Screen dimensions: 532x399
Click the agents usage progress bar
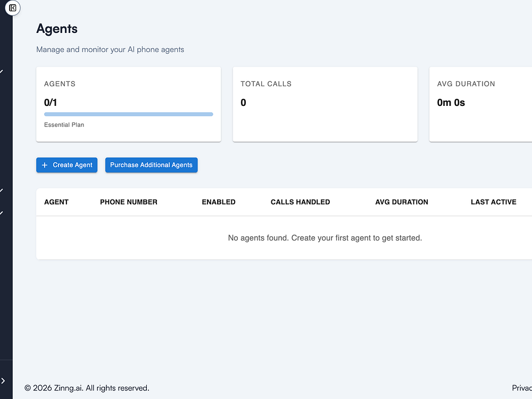129,114
